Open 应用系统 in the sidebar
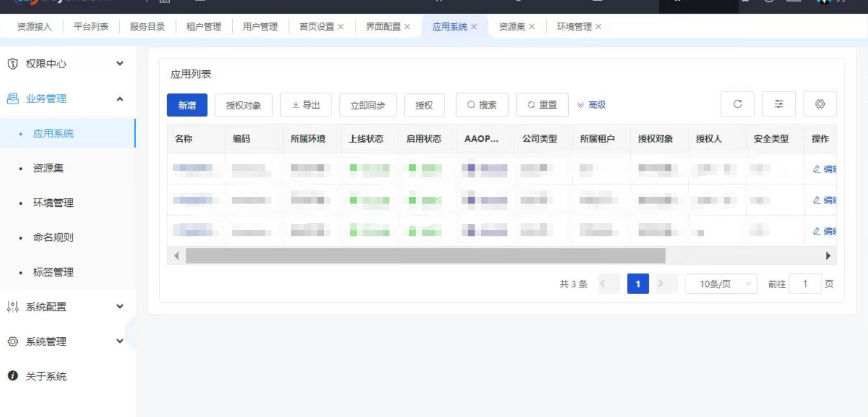Screen dimensions: 868x417 tap(68, 133)
